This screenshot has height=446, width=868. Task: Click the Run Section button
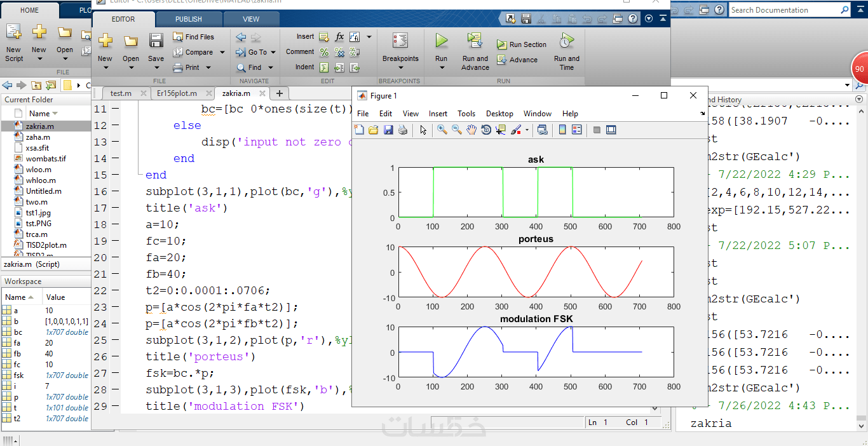tap(522, 44)
